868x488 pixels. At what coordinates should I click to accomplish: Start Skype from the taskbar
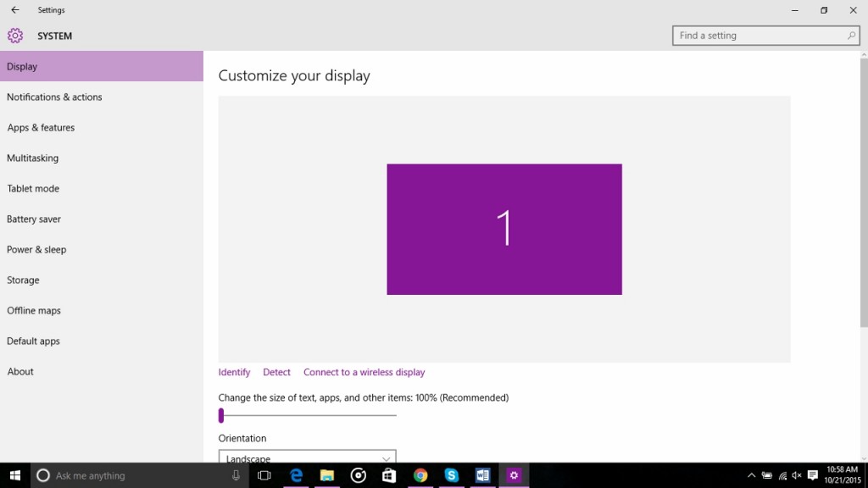452,475
